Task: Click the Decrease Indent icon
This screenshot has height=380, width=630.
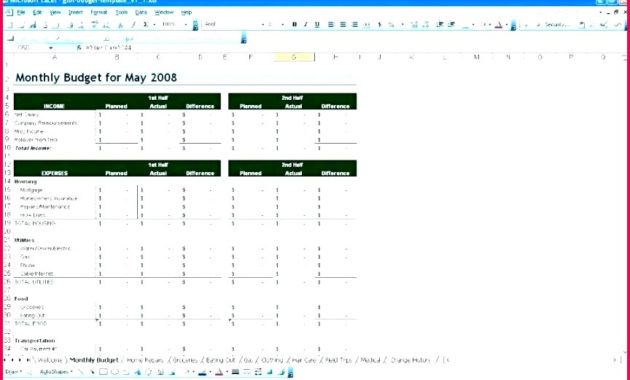Action: 440,25
